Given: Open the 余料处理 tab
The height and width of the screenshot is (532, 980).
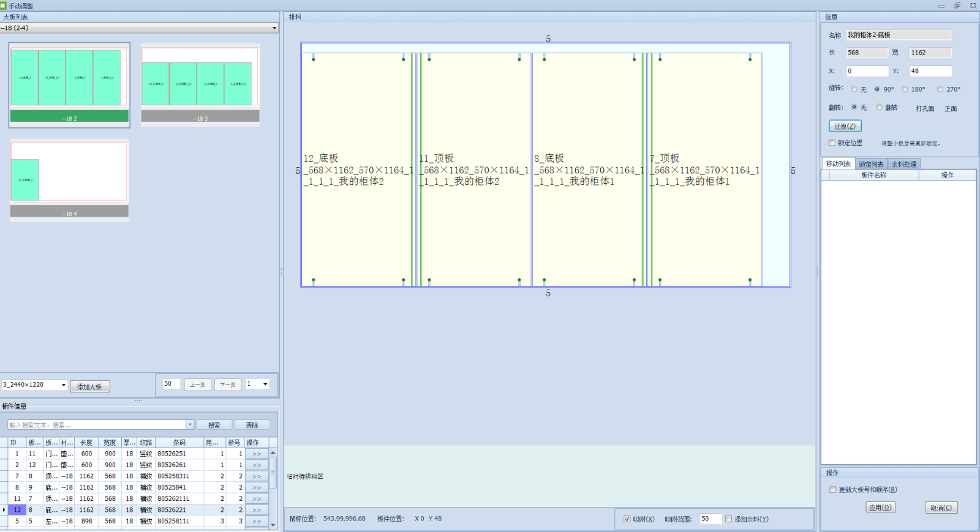Looking at the screenshot, I should [x=903, y=164].
